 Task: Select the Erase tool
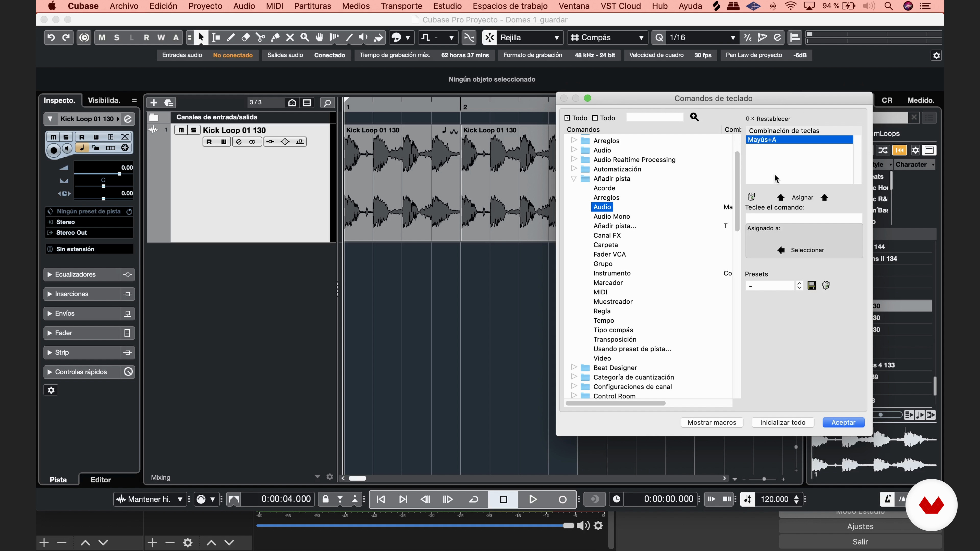(x=246, y=37)
